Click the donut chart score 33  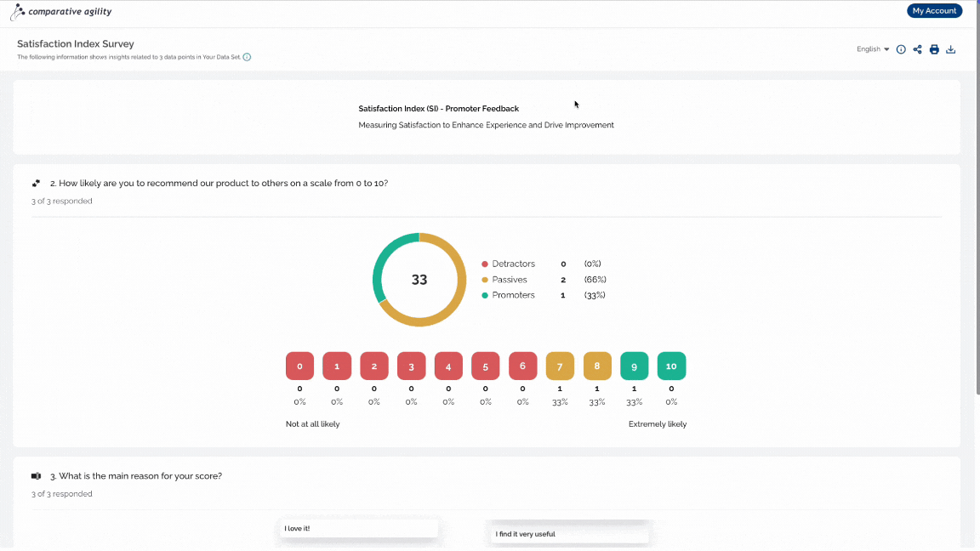click(419, 280)
